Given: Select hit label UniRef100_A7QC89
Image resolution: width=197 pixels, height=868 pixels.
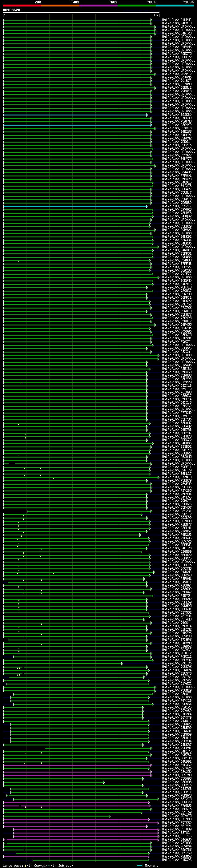Looking at the screenshot, I should pyautogui.click(x=177, y=118).
